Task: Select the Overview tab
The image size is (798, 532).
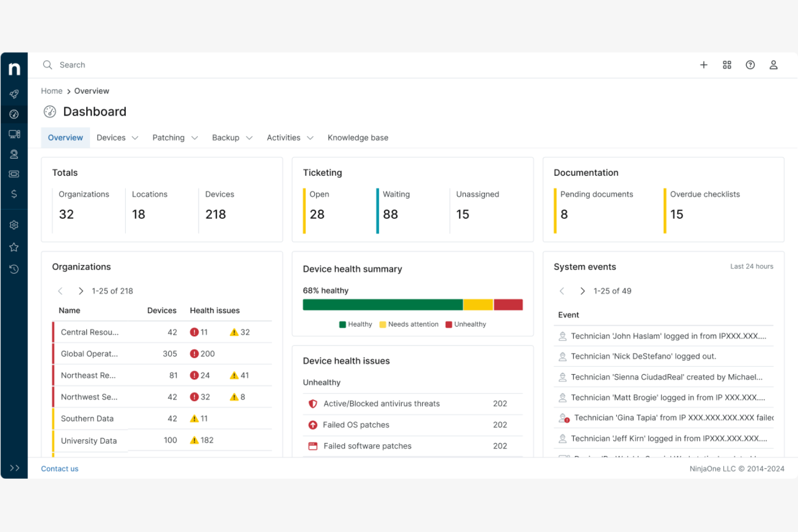Action: [x=65, y=138]
